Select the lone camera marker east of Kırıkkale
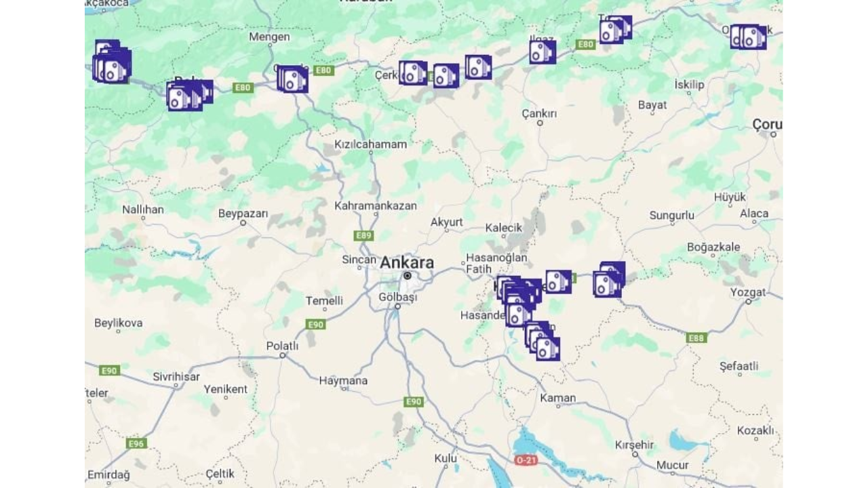Image resolution: width=868 pixels, height=488 pixels. (559, 282)
